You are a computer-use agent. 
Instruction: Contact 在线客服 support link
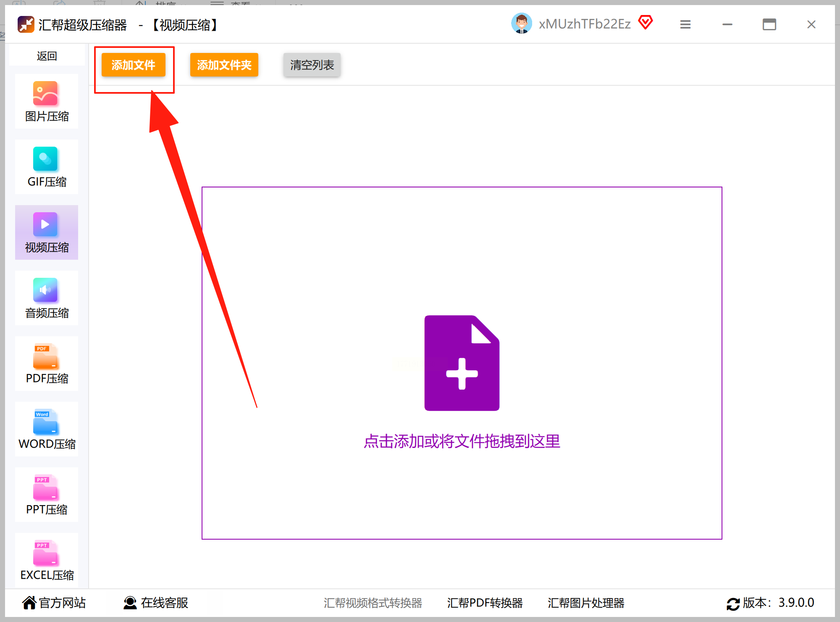point(156,603)
